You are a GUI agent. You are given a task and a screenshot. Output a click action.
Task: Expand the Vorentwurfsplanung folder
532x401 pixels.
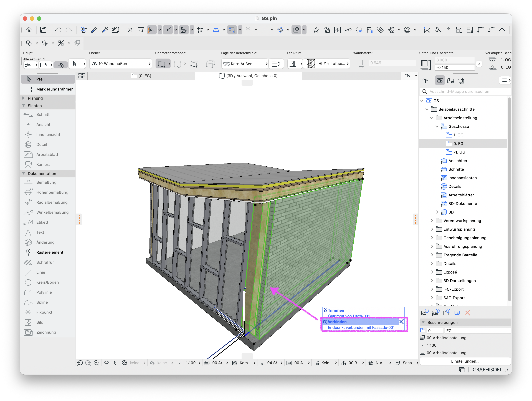(x=432, y=221)
